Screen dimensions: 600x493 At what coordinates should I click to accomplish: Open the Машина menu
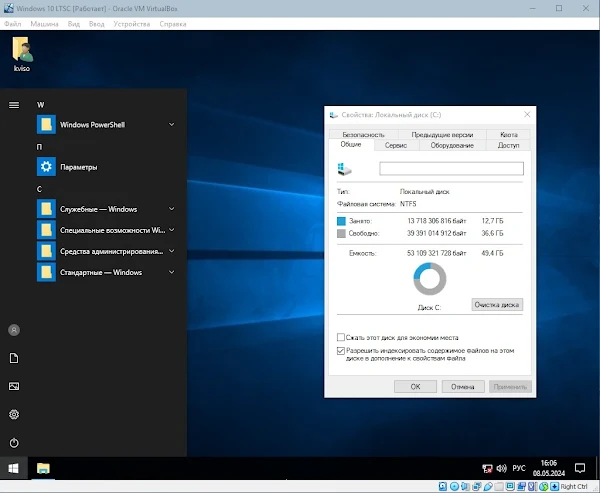click(x=44, y=24)
